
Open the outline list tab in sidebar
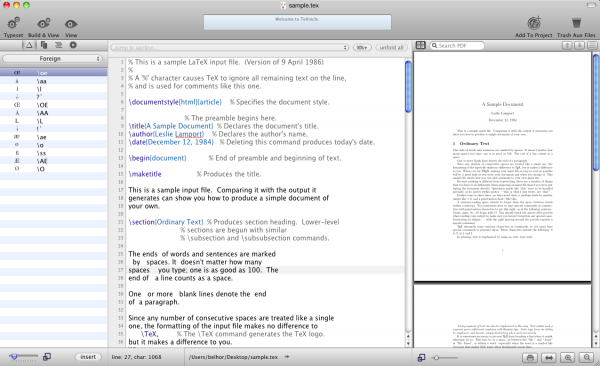pyautogui.click(x=58, y=45)
